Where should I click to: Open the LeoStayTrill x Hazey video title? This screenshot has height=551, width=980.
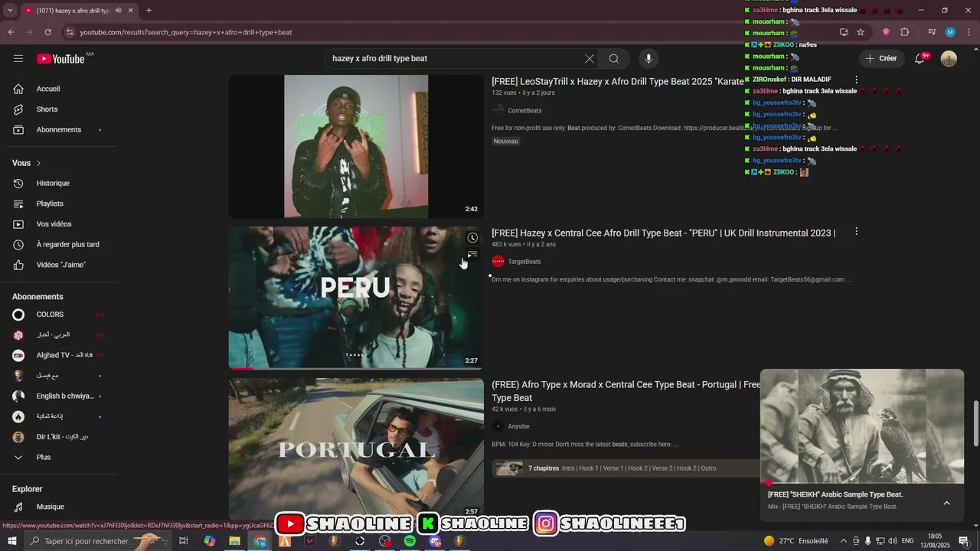[618, 82]
